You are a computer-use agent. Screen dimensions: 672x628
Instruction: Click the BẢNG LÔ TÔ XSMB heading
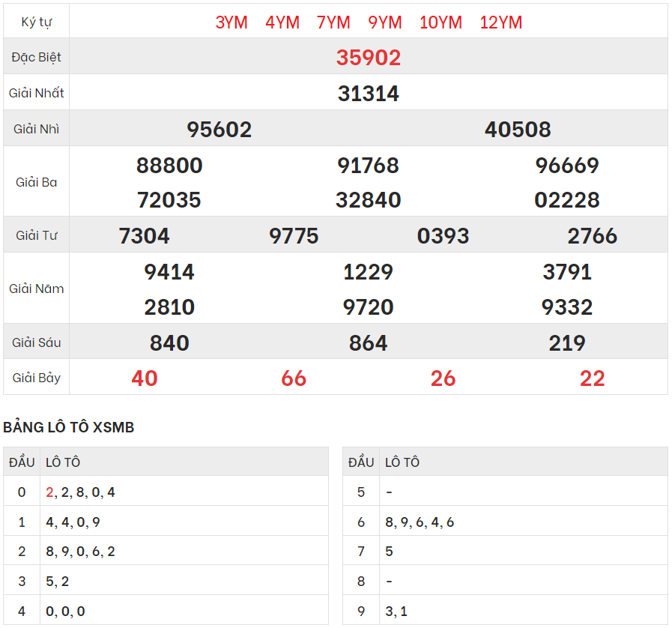pos(69,427)
